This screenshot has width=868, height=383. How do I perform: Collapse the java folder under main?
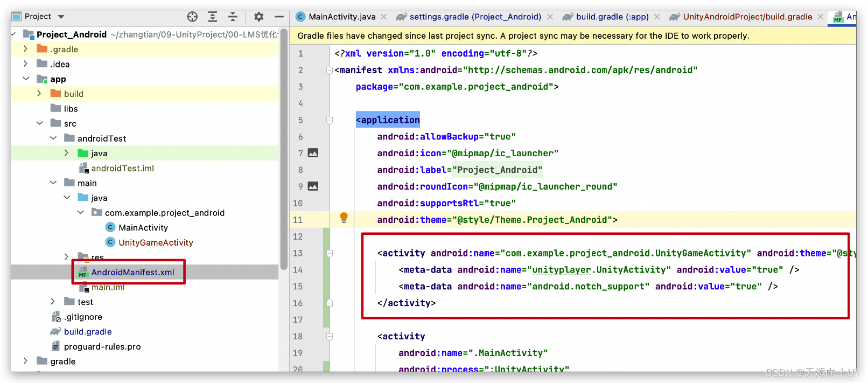coord(66,198)
